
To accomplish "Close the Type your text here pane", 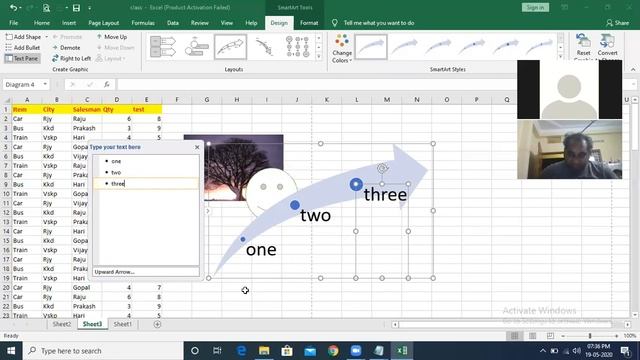I will point(197,147).
